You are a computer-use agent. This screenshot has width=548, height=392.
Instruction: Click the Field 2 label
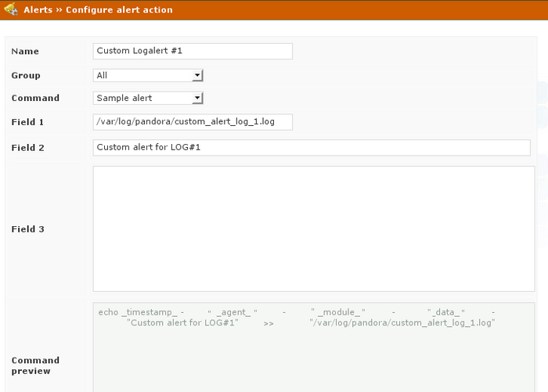27,148
